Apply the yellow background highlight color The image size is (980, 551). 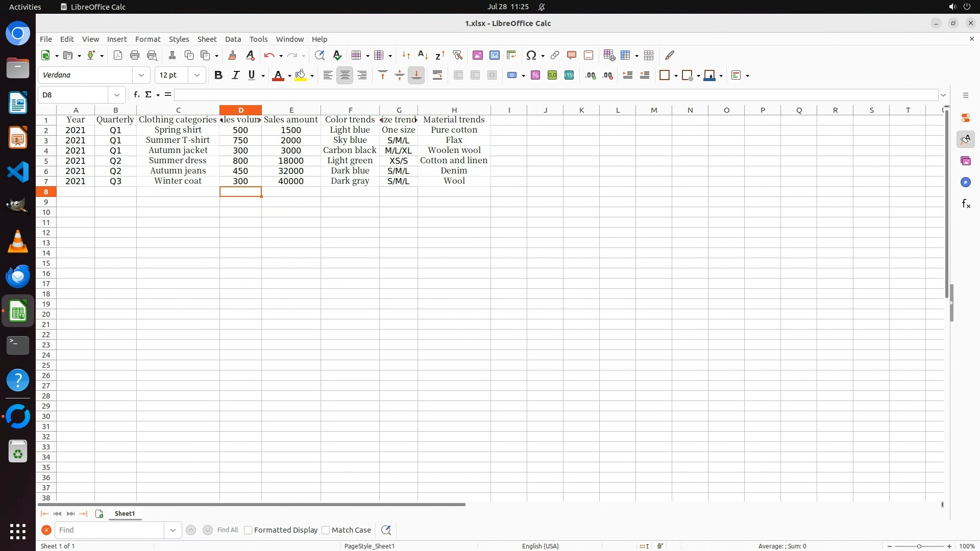click(x=301, y=76)
